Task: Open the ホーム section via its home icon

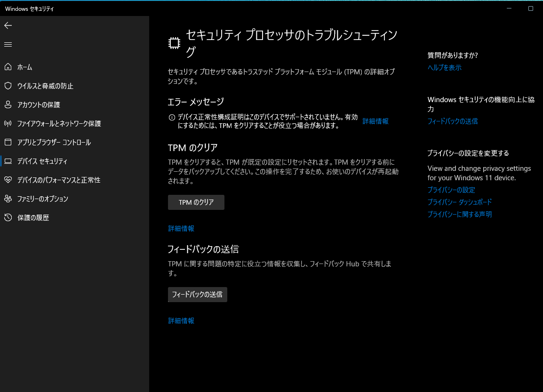Action: [8, 67]
